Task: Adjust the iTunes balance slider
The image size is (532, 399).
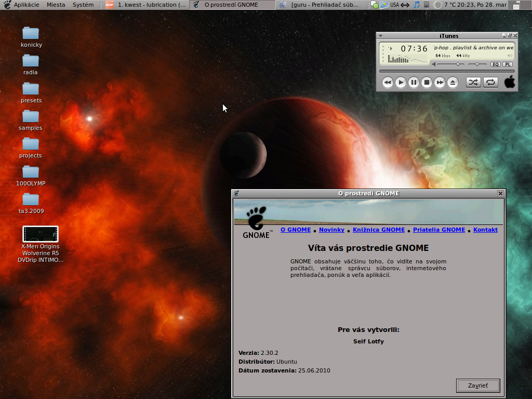Action: (x=477, y=64)
